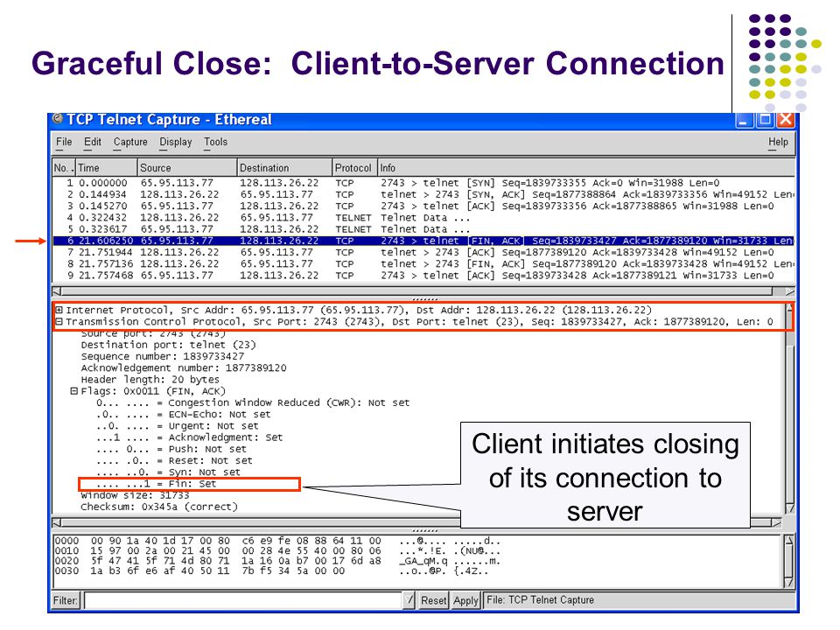Image resolution: width=840 pixels, height=630 pixels.
Task: Close the Ethereal window
Action: click(x=786, y=120)
